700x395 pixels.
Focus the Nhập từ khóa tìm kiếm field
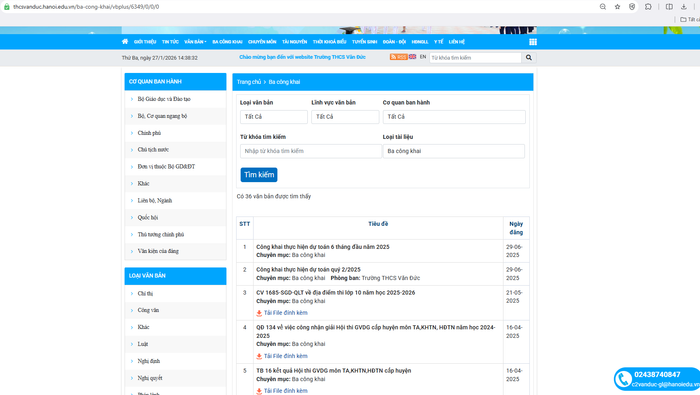pyautogui.click(x=311, y=151)
